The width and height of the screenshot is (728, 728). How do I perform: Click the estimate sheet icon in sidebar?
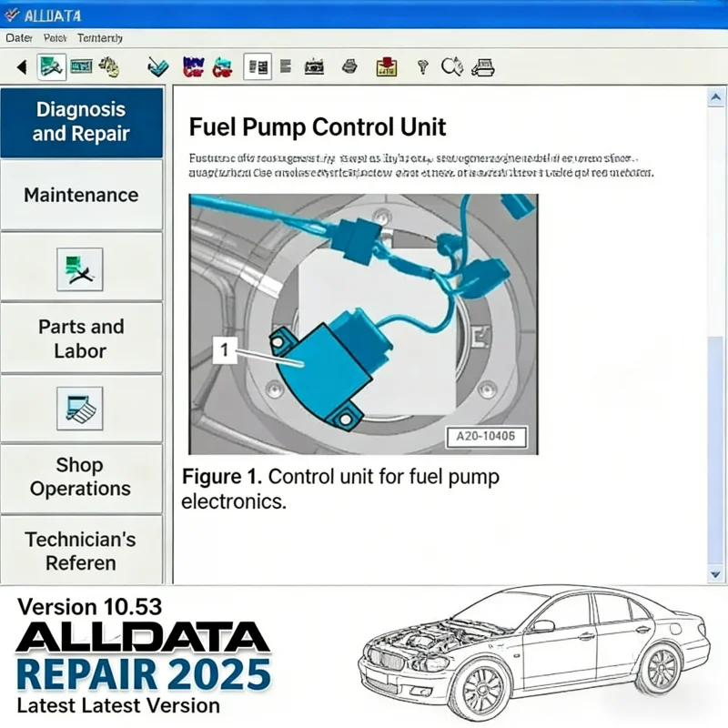[x=80, y=409]
